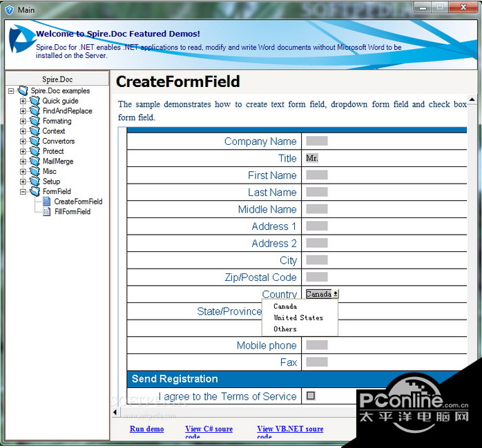The width and height of the screenshot is (482, 448).
Task: Click the Main window shield icon
Action: click(x=10, y=10)
